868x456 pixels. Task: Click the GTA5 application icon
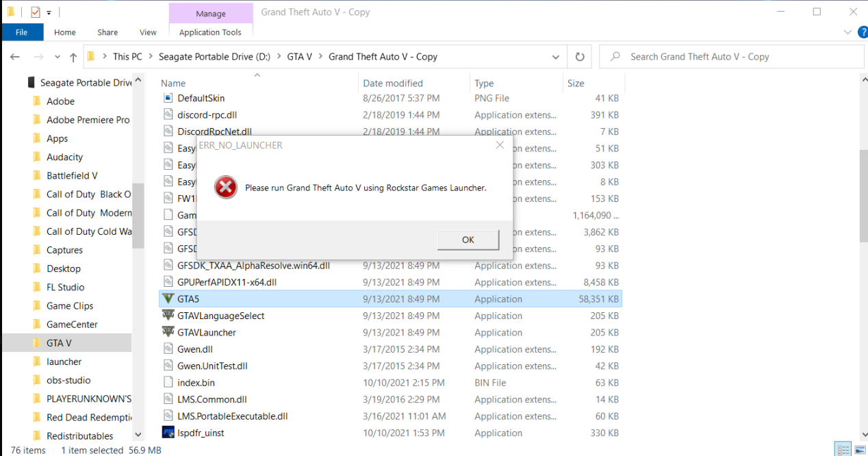(x=168, y=299)
